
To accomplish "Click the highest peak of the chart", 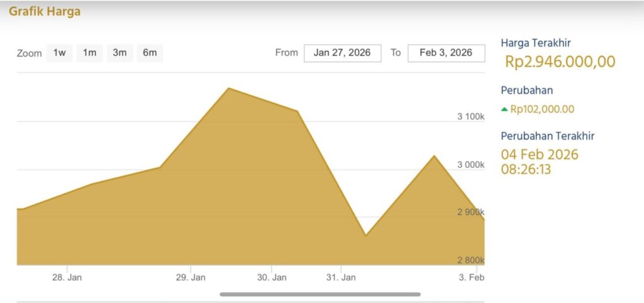I will tap(229, 88).
